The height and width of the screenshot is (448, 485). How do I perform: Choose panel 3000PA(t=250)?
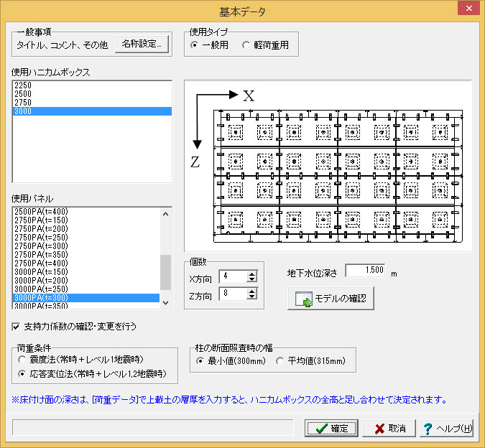click(86, 289)
